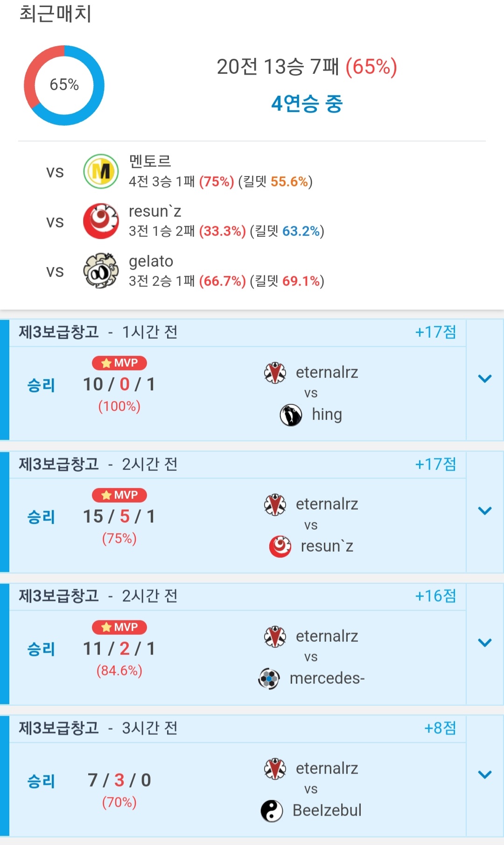This screenshot has width=504, height=845.
Task: Open the gelato opponent name link
Action: [x=151, y=261]
